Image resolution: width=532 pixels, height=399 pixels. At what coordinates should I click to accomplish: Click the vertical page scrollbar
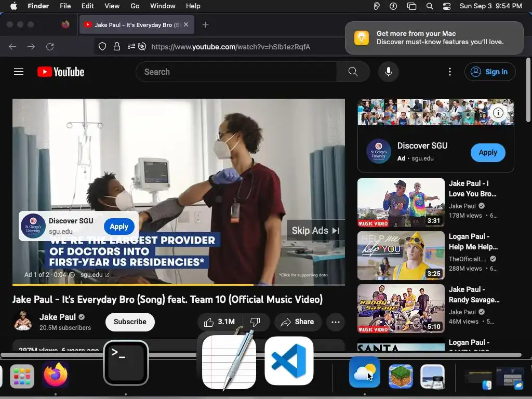528,90
